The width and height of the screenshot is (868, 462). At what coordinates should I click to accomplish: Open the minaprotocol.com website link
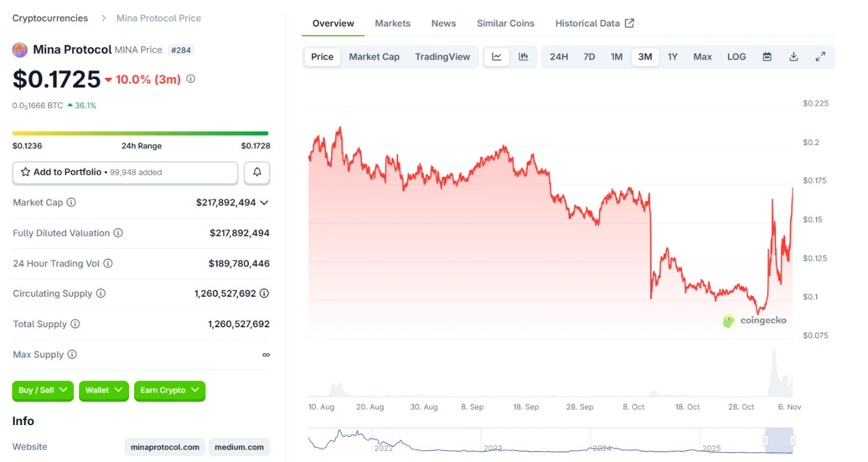click(165, 447)
